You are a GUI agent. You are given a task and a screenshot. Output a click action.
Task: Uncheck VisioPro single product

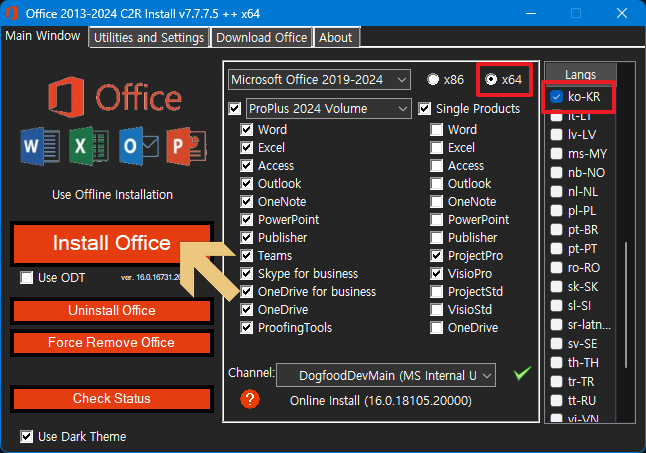pos(436,273)
